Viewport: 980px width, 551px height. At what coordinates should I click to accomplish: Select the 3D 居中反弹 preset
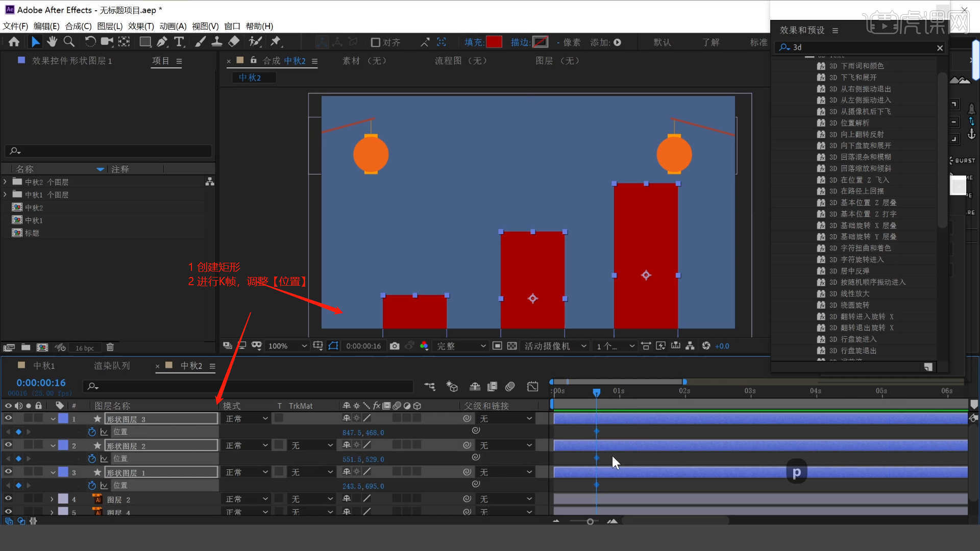pos(849,271)
